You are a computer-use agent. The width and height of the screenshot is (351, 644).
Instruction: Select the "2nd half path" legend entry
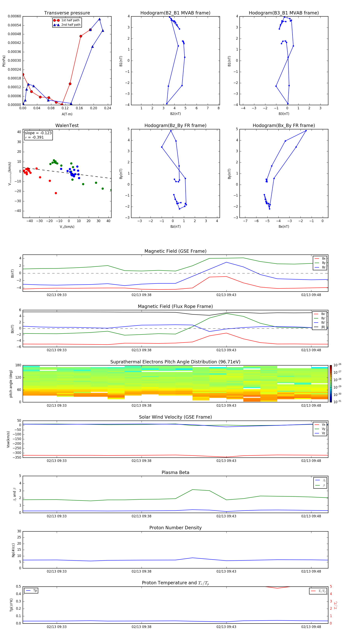(67, 25)
